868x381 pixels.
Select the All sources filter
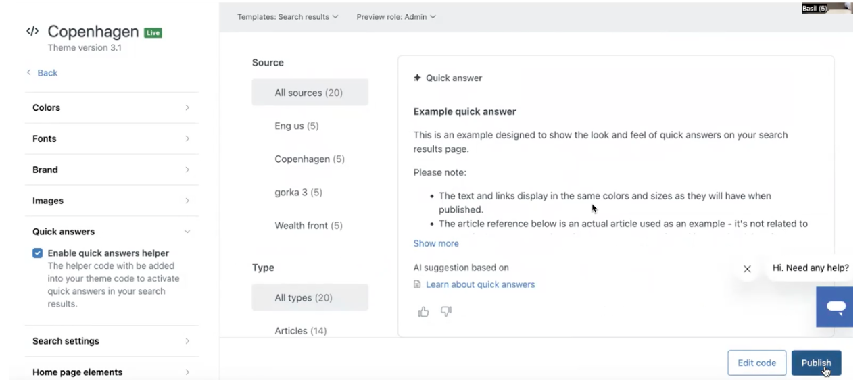point(310,93)
